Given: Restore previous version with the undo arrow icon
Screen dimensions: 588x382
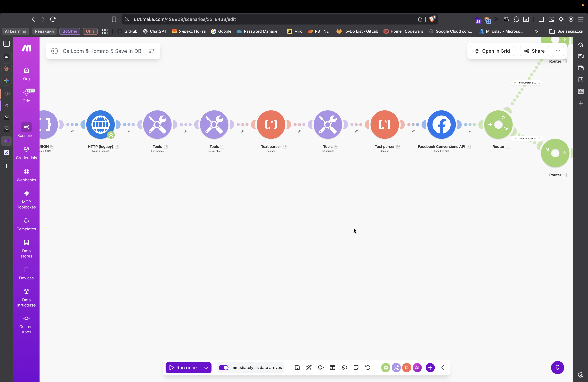Looking at the screenshot, I should (368, 367).
